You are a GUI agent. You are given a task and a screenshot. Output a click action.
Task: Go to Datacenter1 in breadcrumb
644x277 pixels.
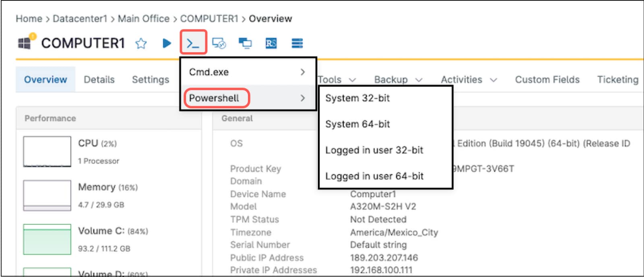[x=80, y=18]
